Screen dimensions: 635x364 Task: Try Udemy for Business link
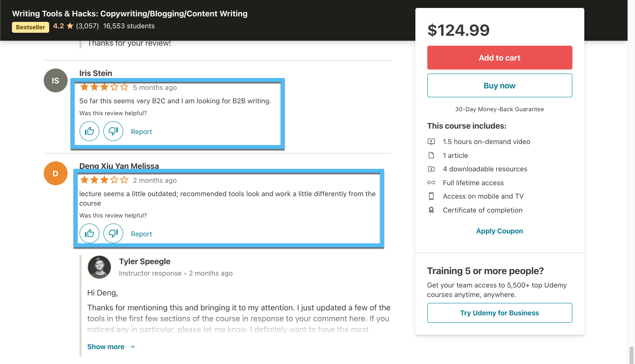point(499,312)
